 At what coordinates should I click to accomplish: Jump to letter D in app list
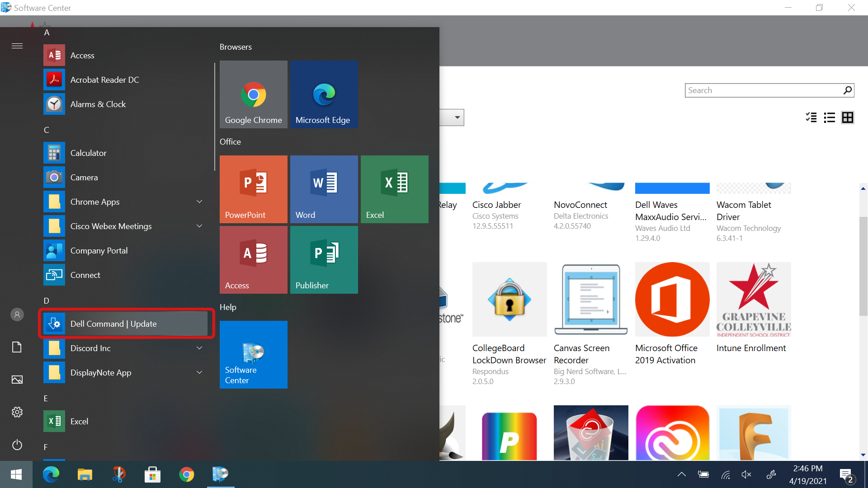(x=47, y=301)
